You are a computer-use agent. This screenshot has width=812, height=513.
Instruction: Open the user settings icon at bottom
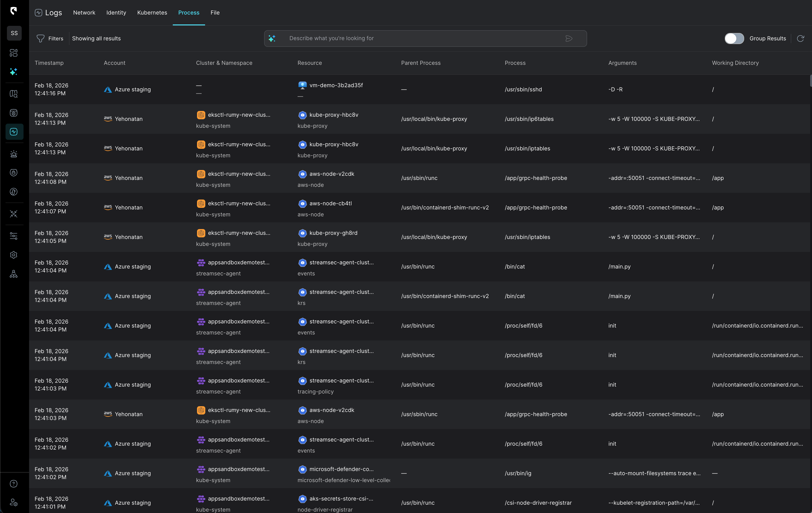[x=13, y=502]
